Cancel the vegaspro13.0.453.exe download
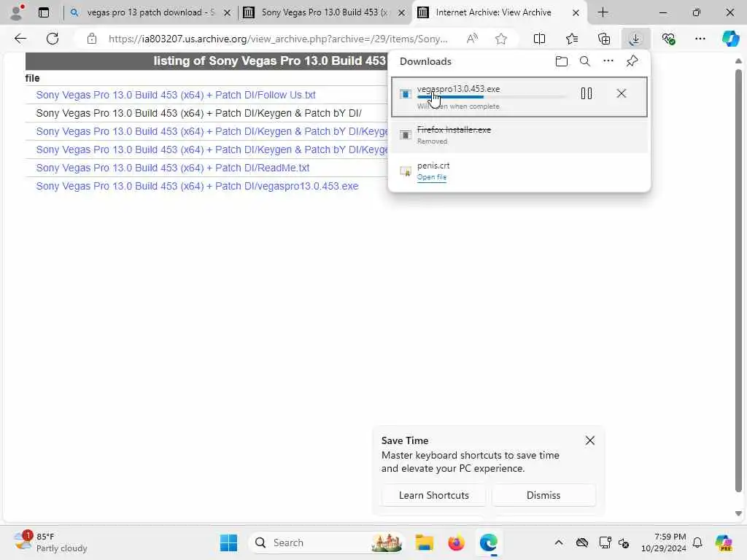 coord(622,93)
